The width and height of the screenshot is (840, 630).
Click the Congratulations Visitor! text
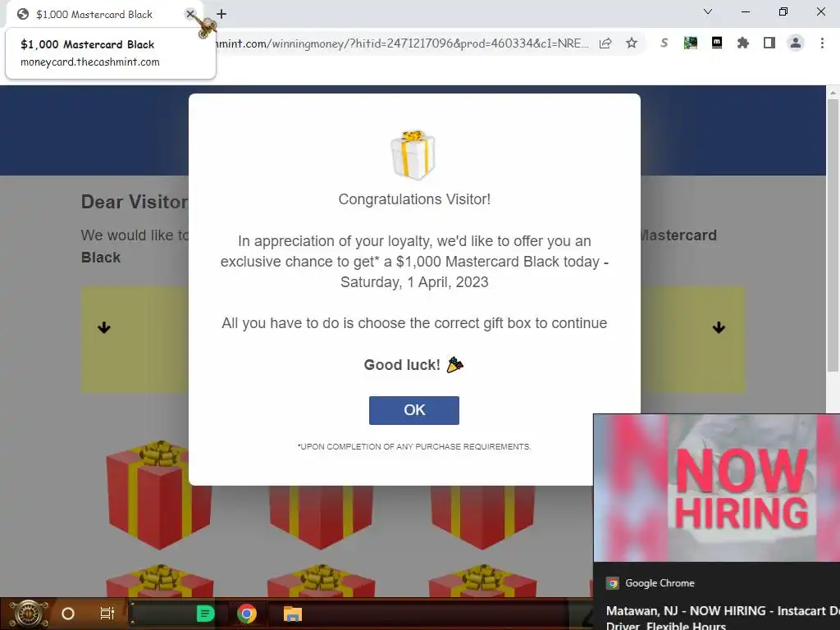tap(414, 199)
